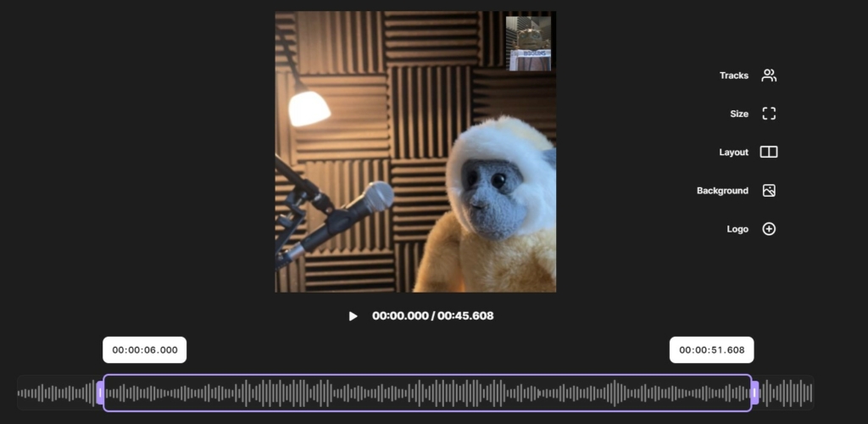This screenshot has height=424, width=868.
Task: Click inside the selected waveform region
Action: (427, 393)
